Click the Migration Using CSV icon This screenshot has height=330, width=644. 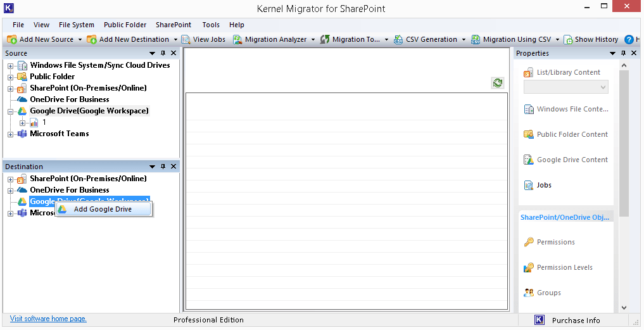tap(476, 39)
